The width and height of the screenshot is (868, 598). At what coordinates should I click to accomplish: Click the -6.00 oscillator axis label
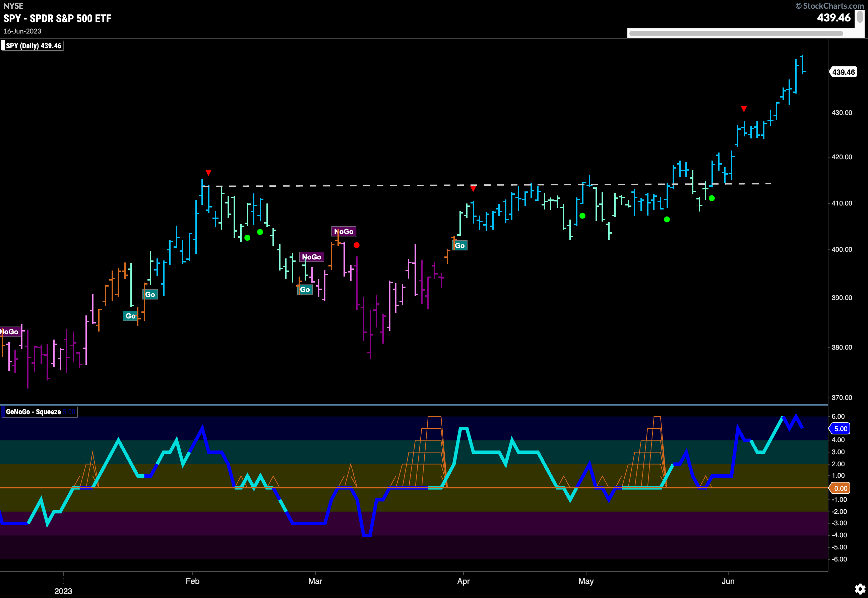click(x=839, y=559)
